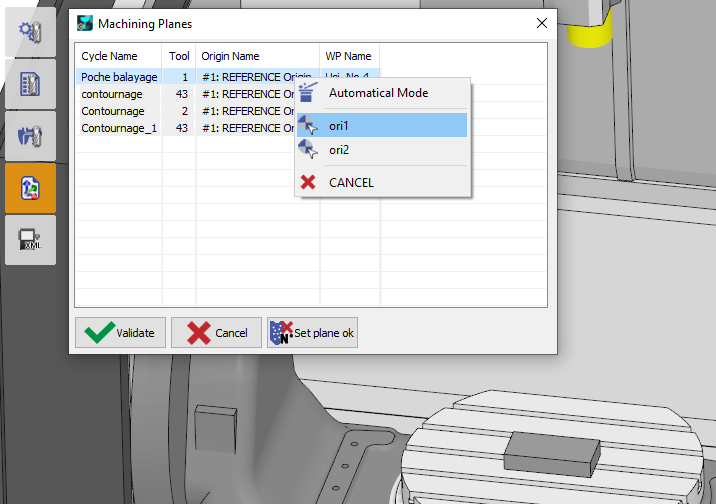This screenshot has height=504, width=716.
Task: Click the clamp fixture sidebar icon
Action: [30, 136]
